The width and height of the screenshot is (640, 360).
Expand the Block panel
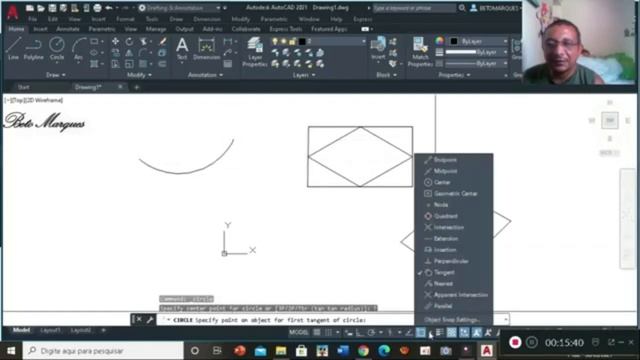[x=386, y=75]
